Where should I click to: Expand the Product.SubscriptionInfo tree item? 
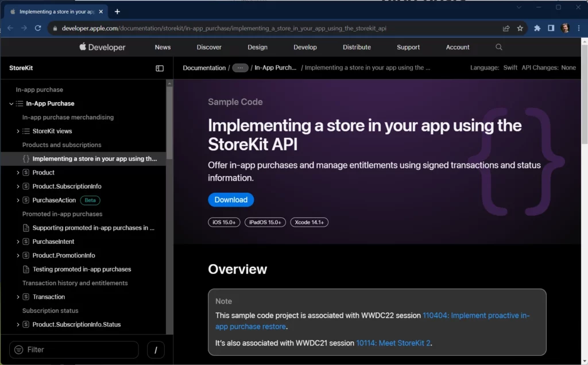click(x=18, y=187)
